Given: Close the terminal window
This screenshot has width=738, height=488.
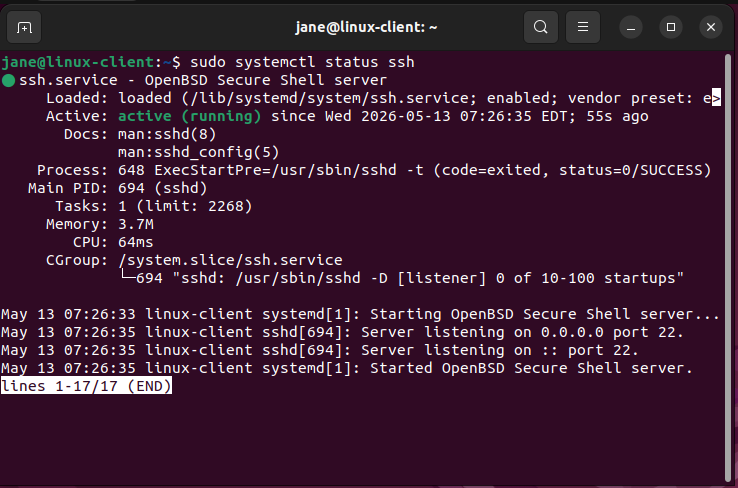Looking at the screenshot, I should coord(711,27).
